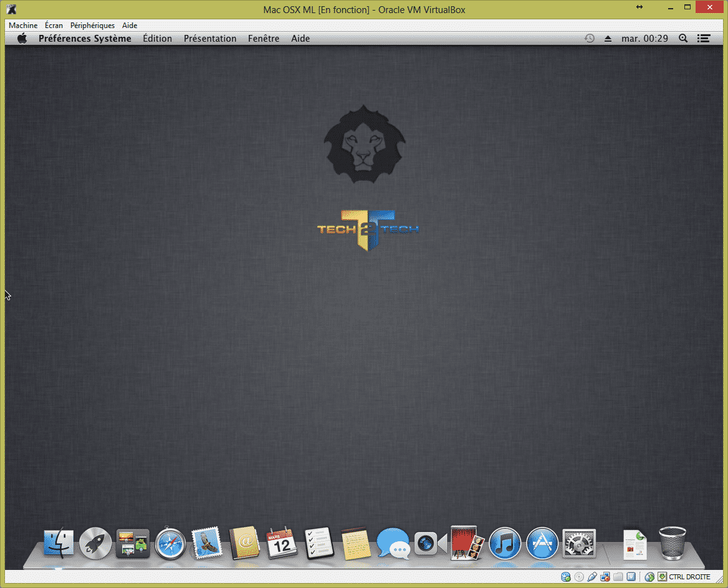
Task: Open Launchpad rocket icon
Action: click(95, 543)
